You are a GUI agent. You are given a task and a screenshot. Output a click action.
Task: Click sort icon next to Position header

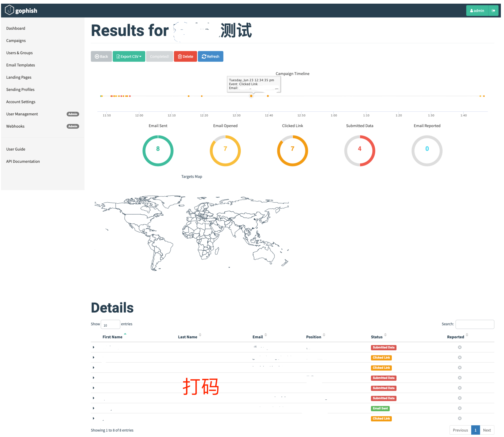point(324,335)
